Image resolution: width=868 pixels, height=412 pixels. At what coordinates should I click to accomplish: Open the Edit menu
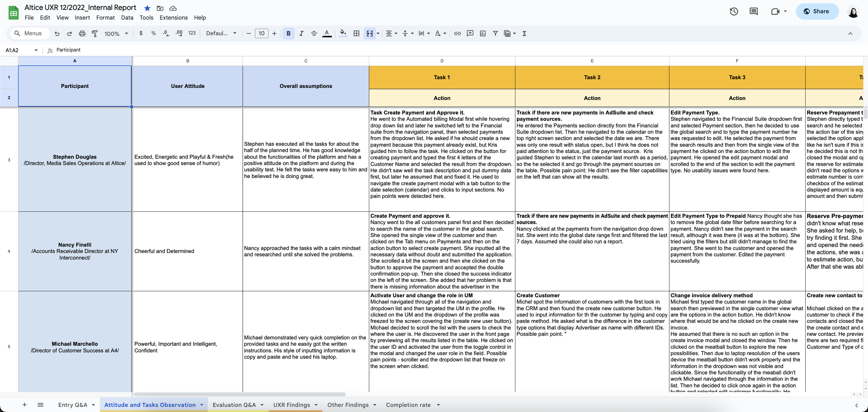coord(45,17)
